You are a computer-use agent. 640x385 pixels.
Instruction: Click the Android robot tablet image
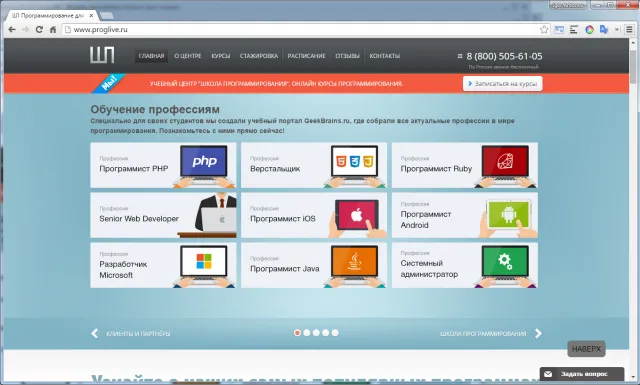click(x=508, y=217)
